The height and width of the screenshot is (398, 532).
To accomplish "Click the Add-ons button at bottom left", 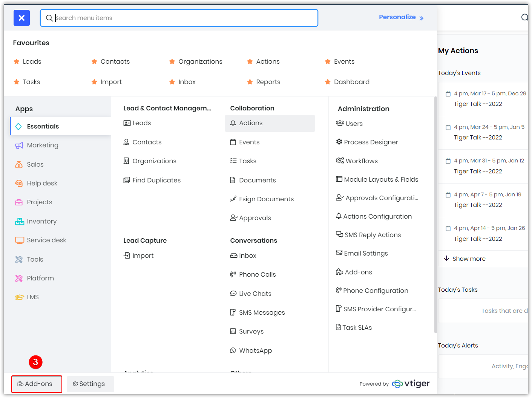I will click(37, 384).
